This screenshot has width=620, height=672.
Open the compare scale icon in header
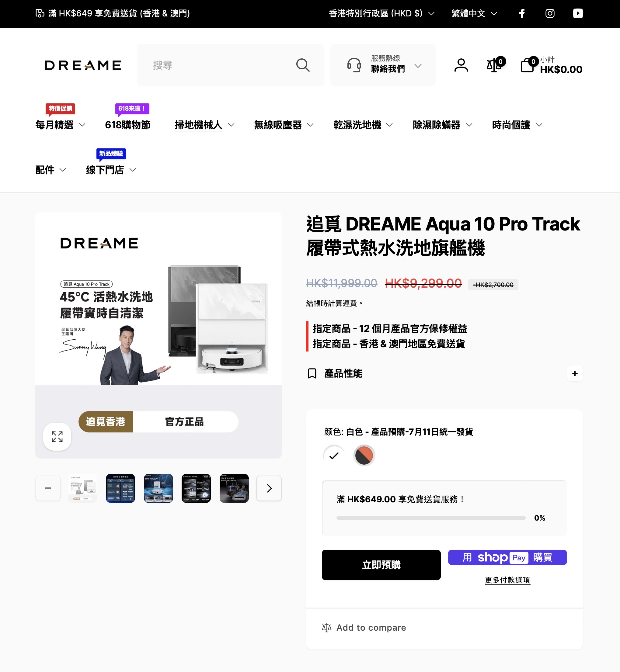(x=494, y=65)
